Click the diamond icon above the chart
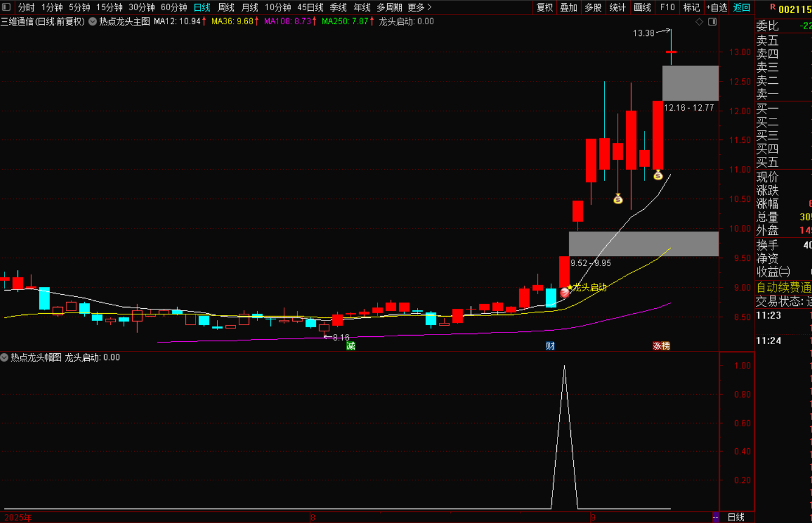812x523 pixels. click(699, 22)
